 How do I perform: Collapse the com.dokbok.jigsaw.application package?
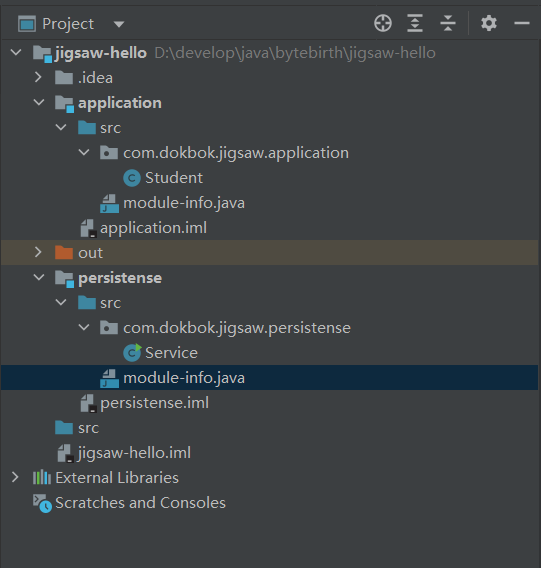(84, 153)
